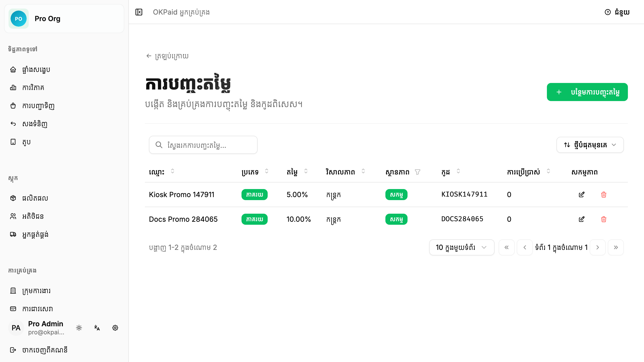
Task: Toggle the light/dark theme sun icon
Action: pos(79,328)
